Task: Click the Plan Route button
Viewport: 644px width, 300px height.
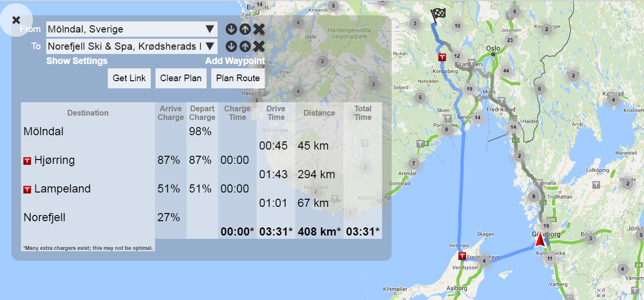Action: tap(238, 78)
